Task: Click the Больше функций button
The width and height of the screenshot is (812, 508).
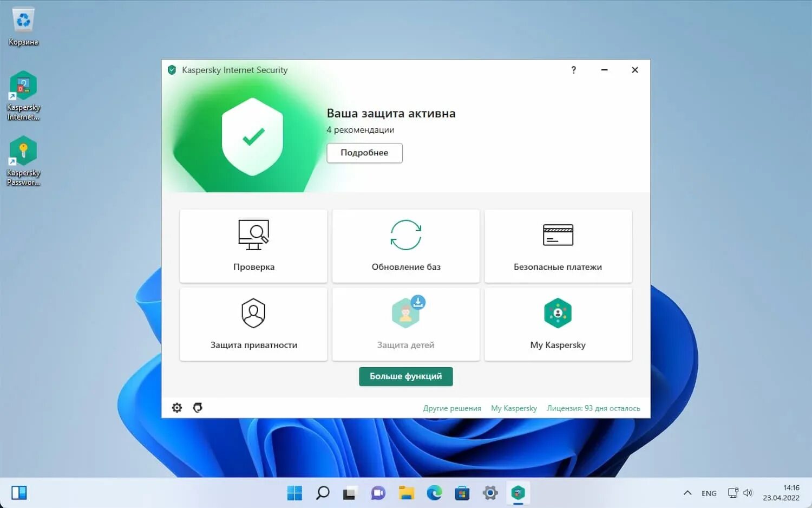Action: pyautogui.click(x=405, y=376)
